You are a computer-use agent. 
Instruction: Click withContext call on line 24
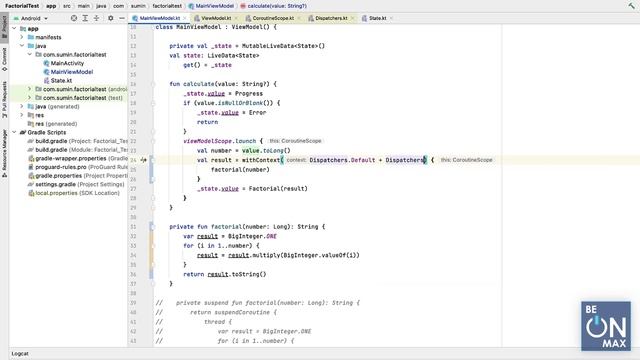[261, 160]
